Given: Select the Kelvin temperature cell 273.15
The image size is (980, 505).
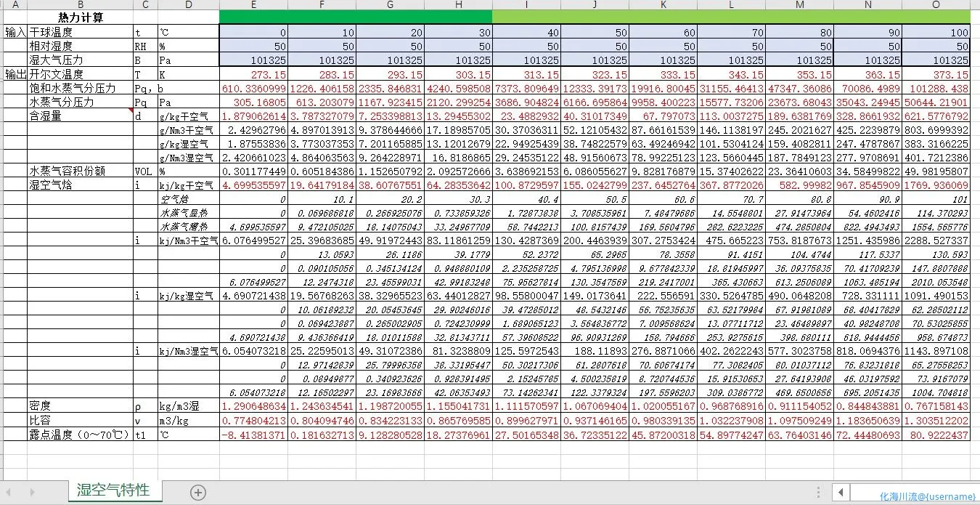Looking at the screenshot, I should (253, 74).
